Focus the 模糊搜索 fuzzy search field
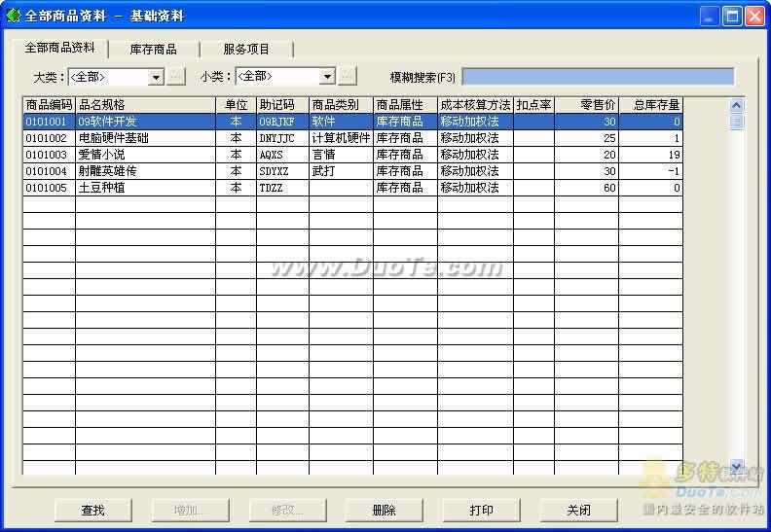The width and height of the screenshot is (771, 532). tap(597, 77)
